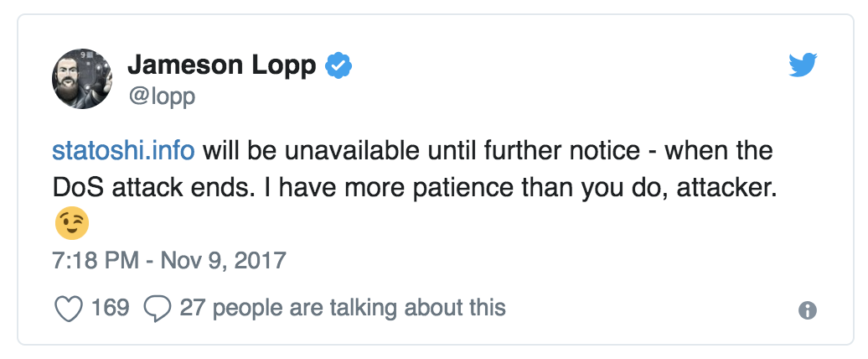This screenshot has height=359, width=868.
Task: Like the tweet with the heart icon
Action: 67,308
